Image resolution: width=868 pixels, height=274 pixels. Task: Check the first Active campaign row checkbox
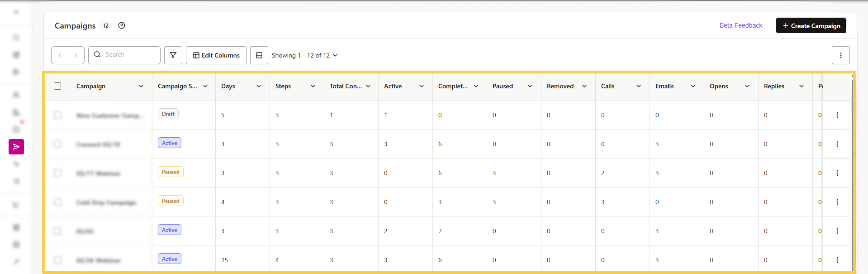click(57, 144)
